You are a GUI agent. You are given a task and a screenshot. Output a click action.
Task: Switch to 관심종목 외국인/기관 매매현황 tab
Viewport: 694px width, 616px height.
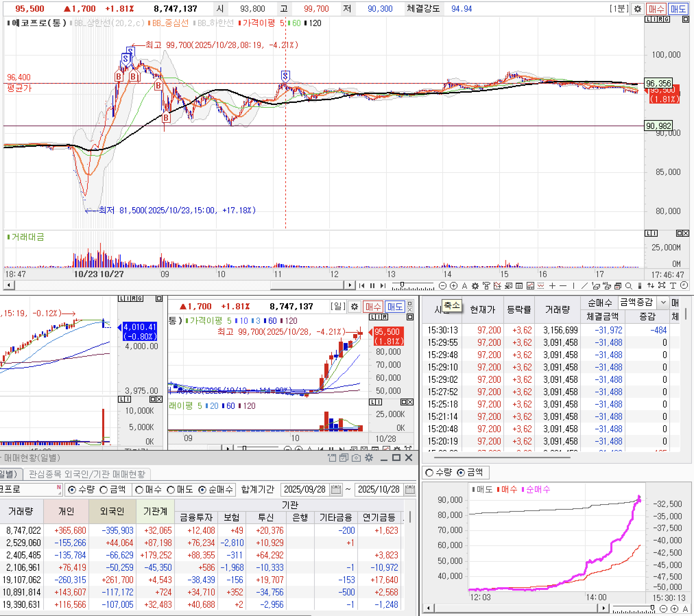tap(87, 474)
